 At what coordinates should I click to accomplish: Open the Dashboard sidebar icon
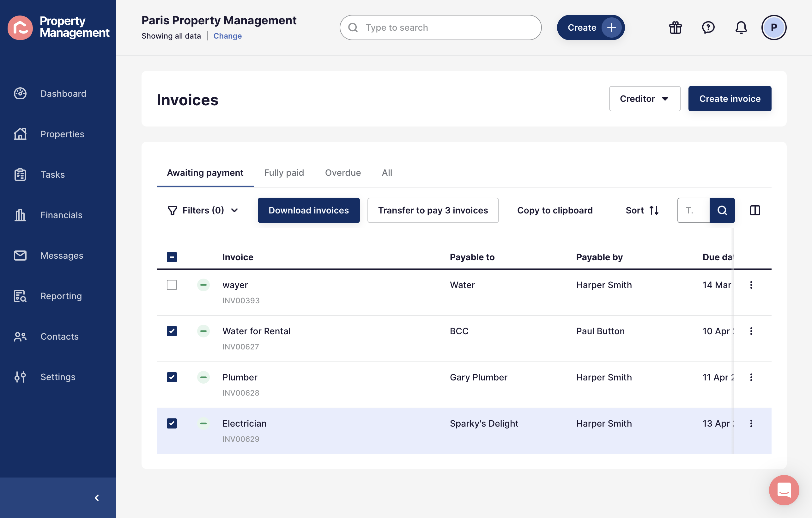[x=20, y=94]
